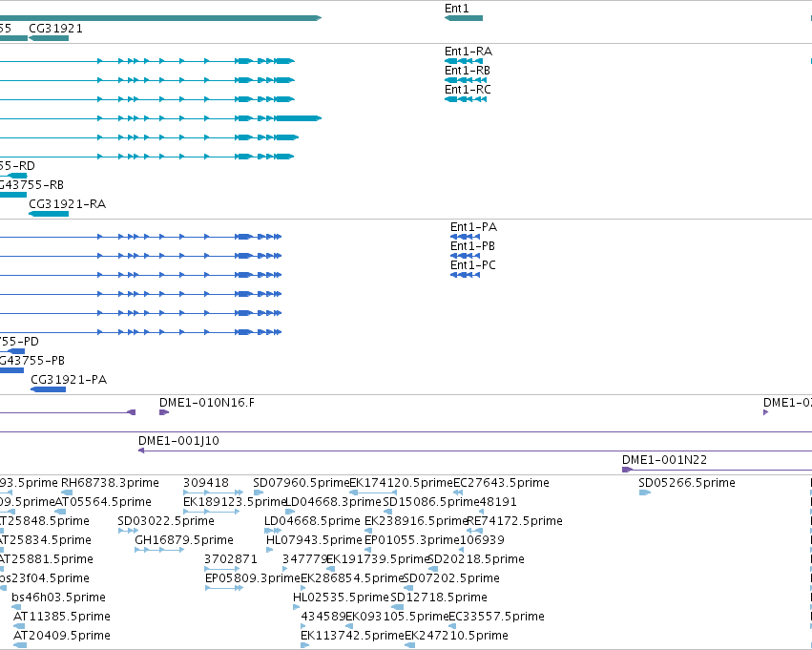Viewport: 812px width, 650px height.
Task: Click the EK191739.5prime EST label
Action: pyautogui.click(x=378, y=559)
